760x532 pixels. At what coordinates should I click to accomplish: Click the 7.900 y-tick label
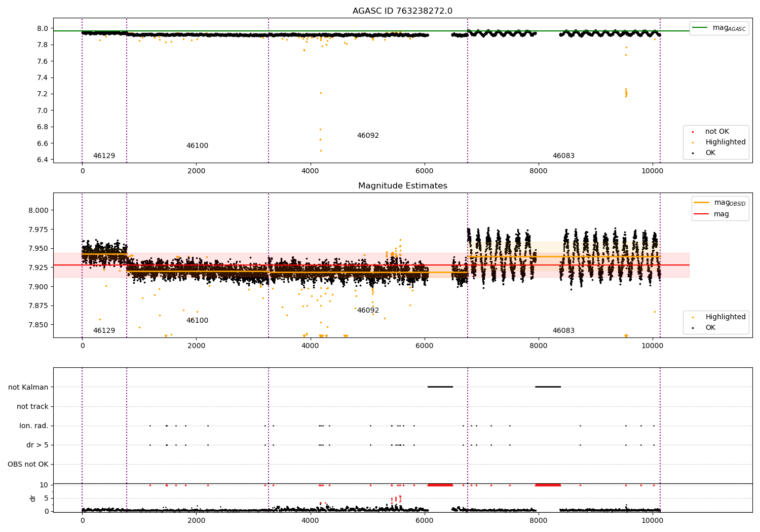click(x=39, y=287)
